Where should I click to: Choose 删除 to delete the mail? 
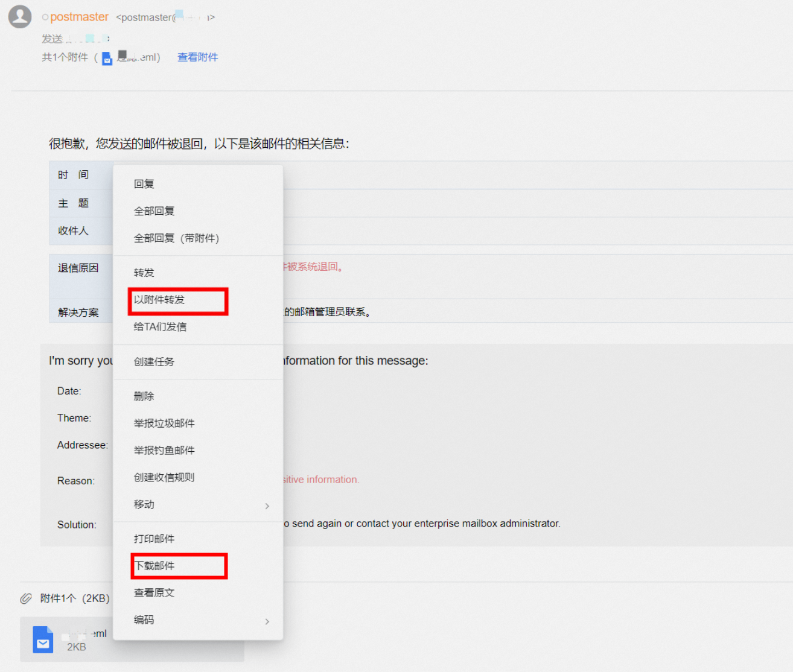coord(144,396)
